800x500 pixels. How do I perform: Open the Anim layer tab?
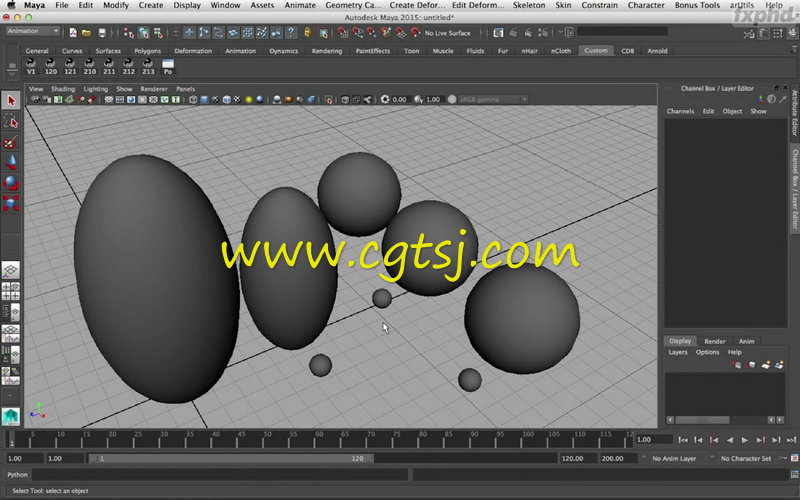pos(746,341)
